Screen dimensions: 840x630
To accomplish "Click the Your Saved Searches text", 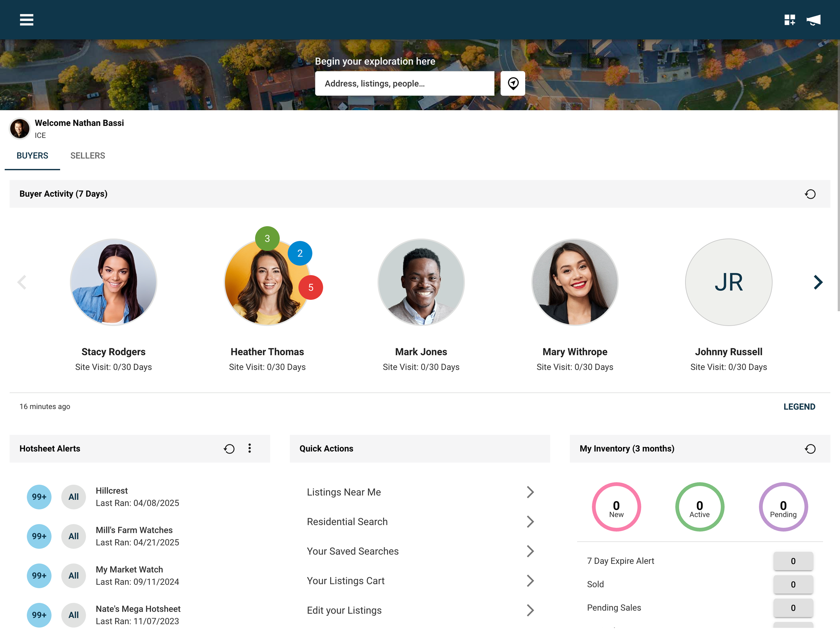I will coord(353,552).
